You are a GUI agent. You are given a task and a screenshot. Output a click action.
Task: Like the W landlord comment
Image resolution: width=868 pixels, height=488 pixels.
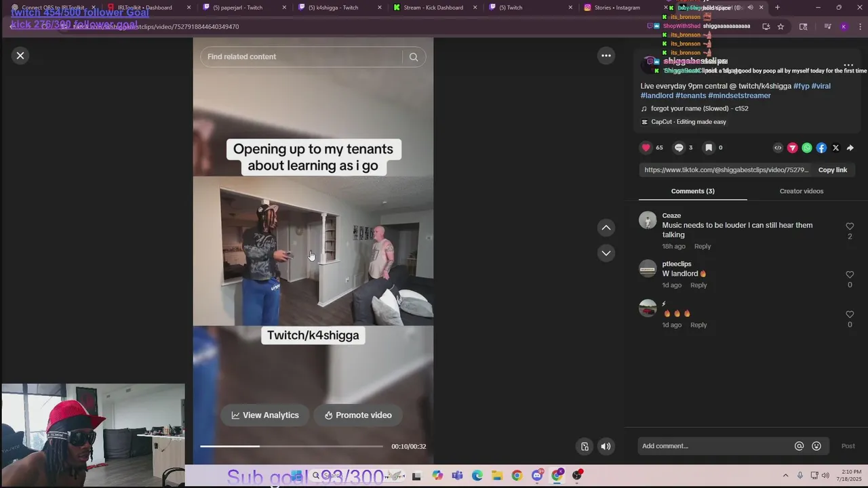tap(850, 274)
